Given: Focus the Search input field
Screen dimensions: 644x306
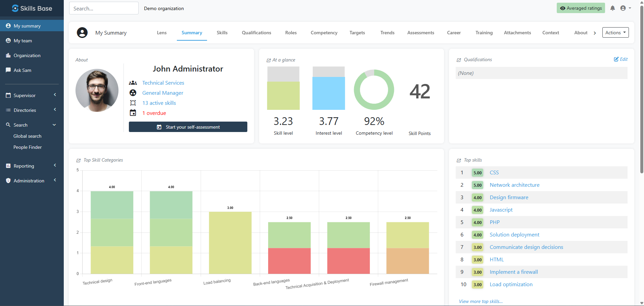Looking at the screenshot, I should point(104,8).
